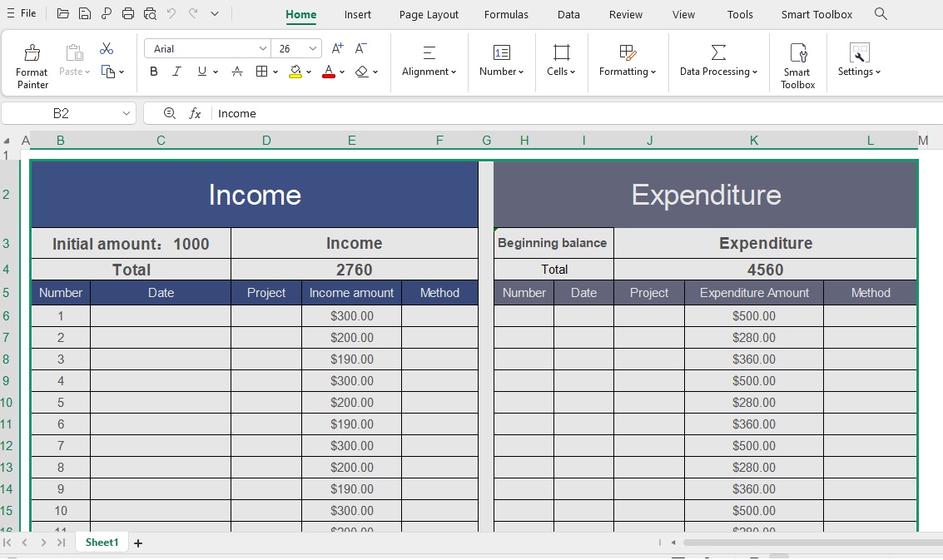The height and width of the screenshot is (560, 943).
Task: Click the Save icon
Action: coord(84,13)
